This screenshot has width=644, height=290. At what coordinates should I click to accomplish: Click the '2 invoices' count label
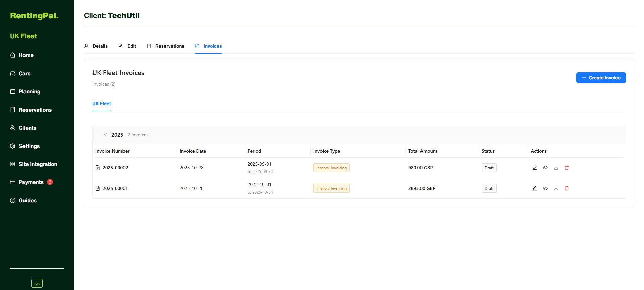(x=138, y=135)
